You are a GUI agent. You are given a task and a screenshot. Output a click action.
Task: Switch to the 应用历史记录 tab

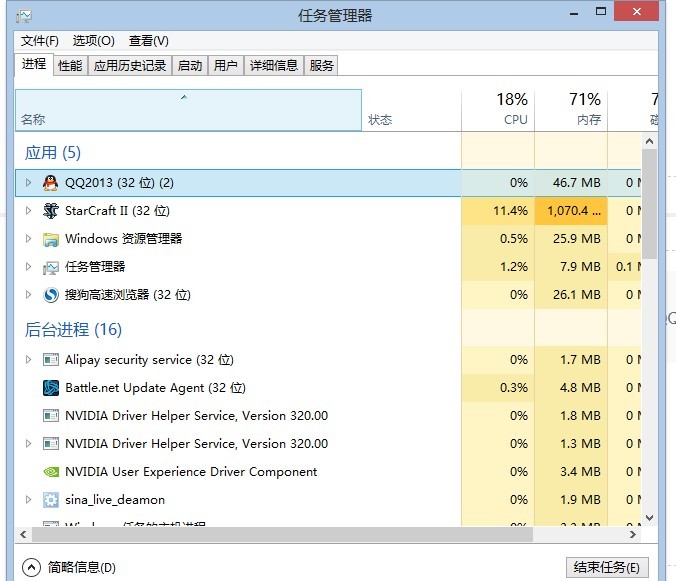(x=130, y=66)
